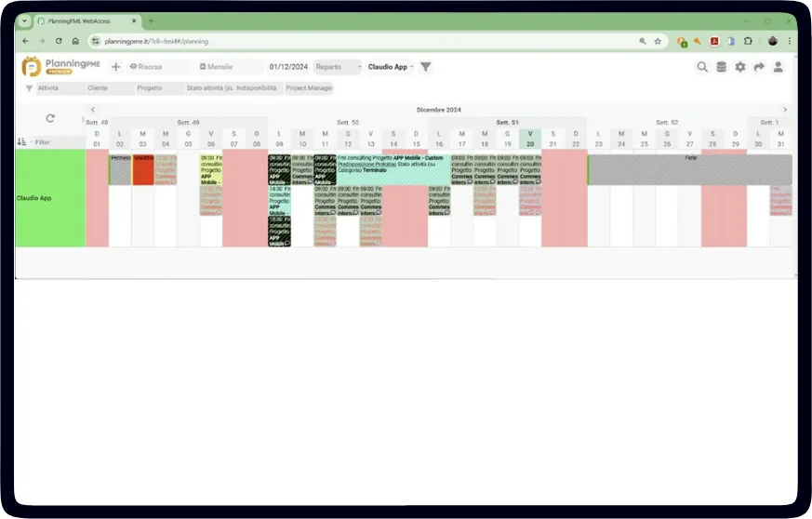Click the Sett. 51 week header
The image size is (812, 519).
pyautogui.click(x=507, y=122)
